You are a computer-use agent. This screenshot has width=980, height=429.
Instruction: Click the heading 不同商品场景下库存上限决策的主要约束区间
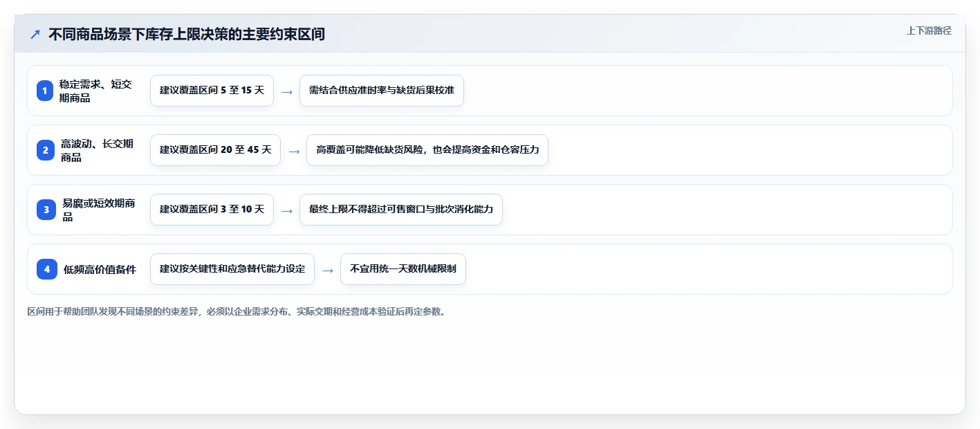pyautogui.click(x=187, y=34)
